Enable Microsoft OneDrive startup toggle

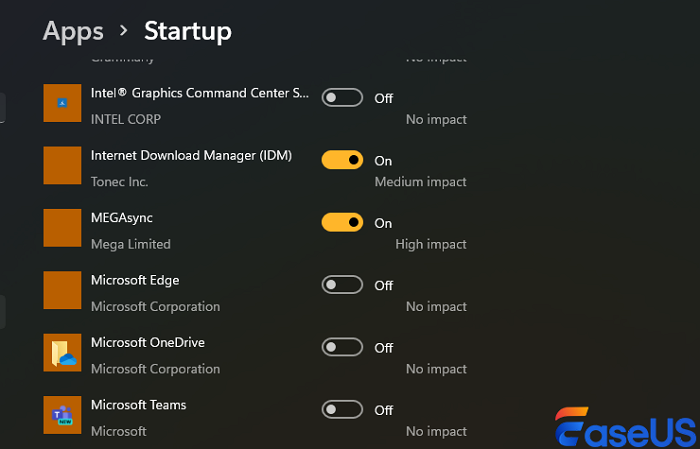coord(342,347)
